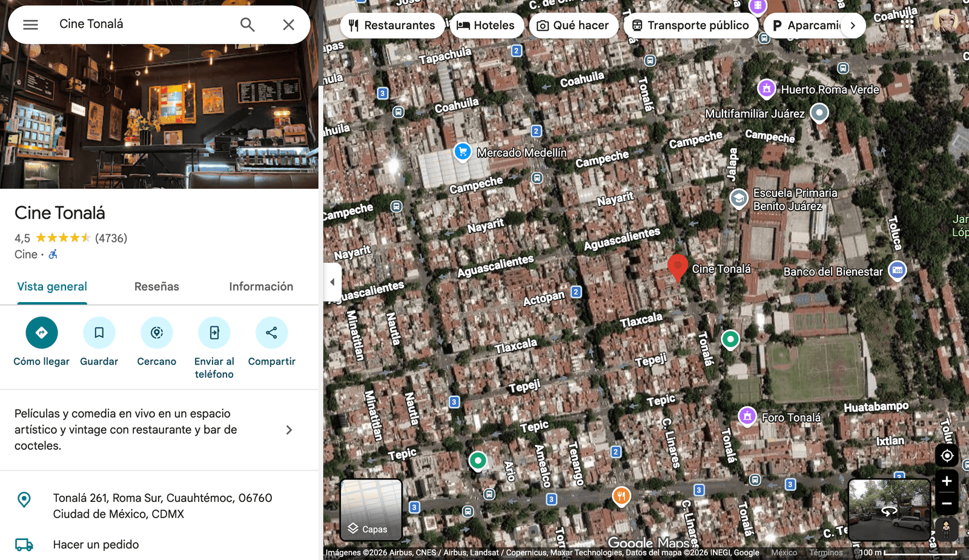Image resolution: width=969 pixels, height=560 pixels.
Task: Click the Hacer un pedido link
Action: (96, 544)
